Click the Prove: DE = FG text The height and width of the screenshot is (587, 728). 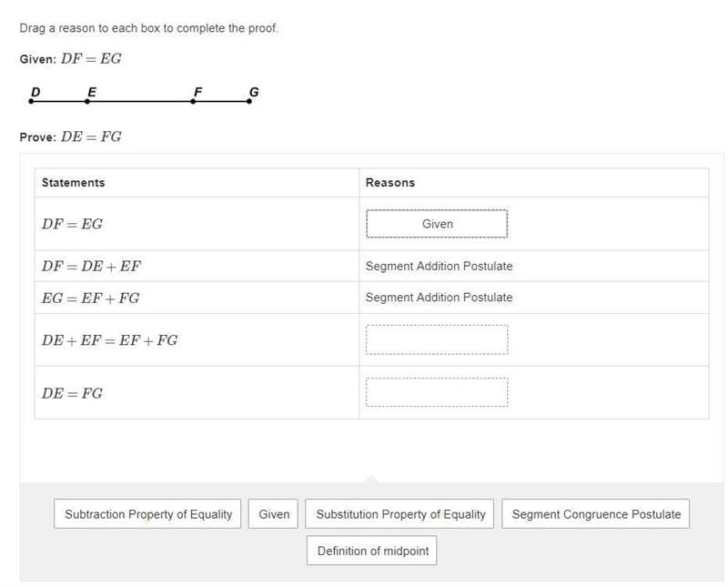click(x=71, y=137)
